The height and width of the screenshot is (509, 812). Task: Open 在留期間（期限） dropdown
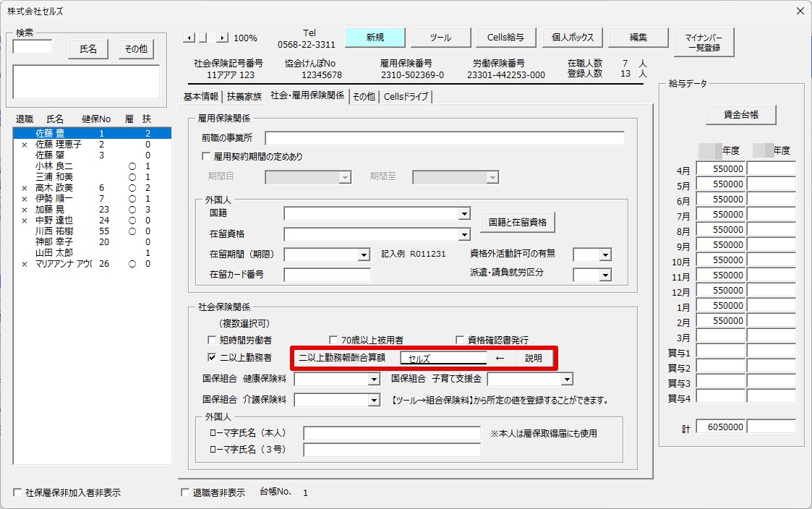[364, 254]
